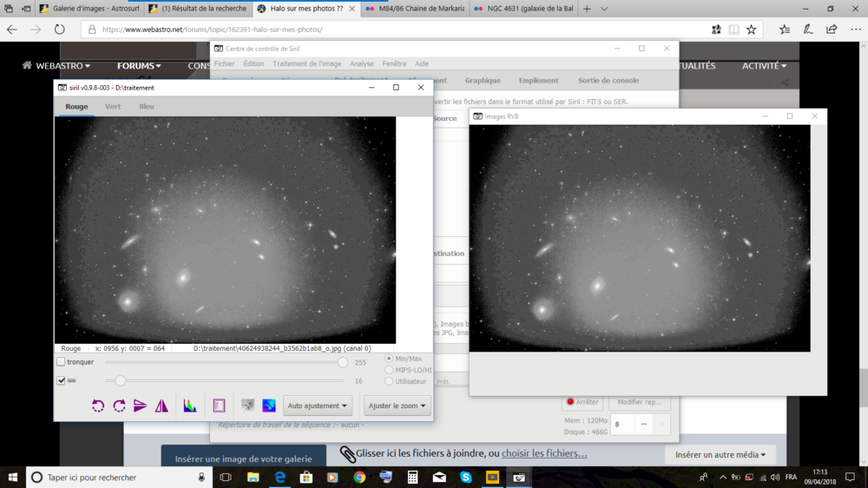Open Ajuster le zoom dropdown
868x488 pixels.
(x=397, y=406)
